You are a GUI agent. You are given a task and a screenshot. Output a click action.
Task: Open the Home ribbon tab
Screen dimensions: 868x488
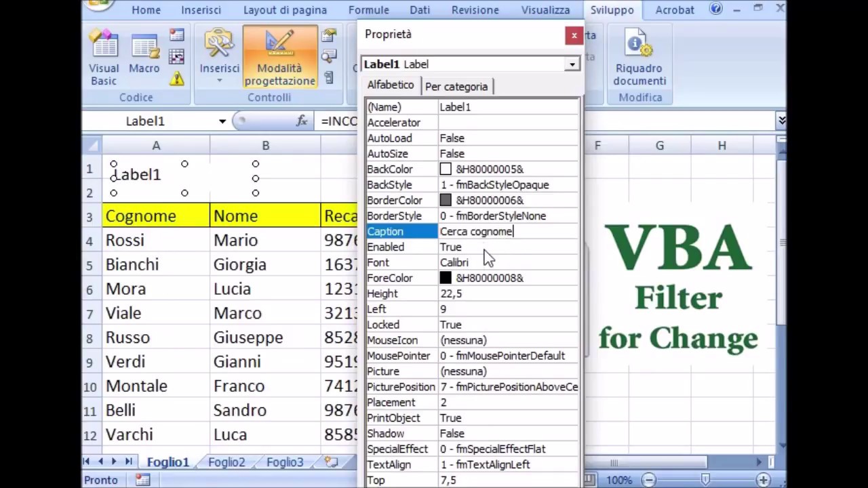tap(146, 10)
